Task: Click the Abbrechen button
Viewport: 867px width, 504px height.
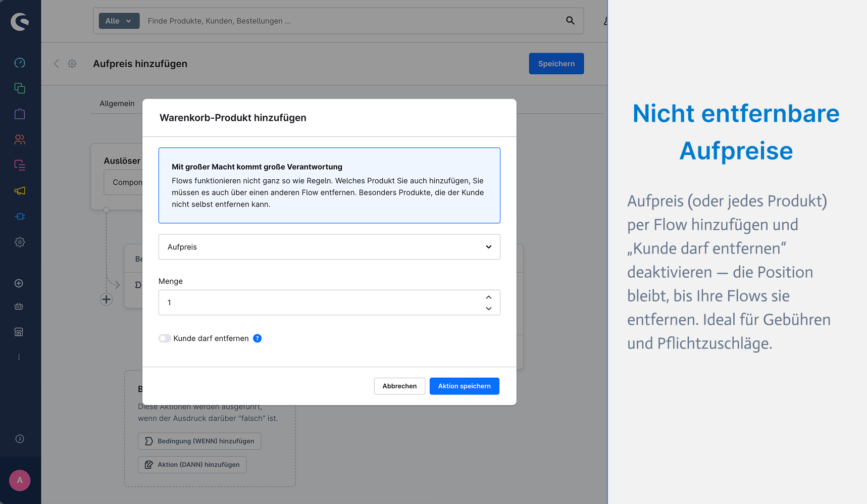Action: tap(399, 386)
